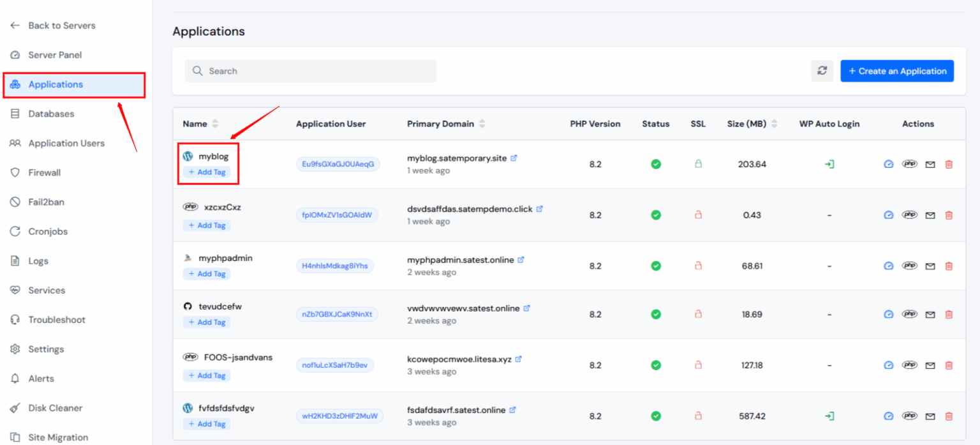Copy the application user Eu9fsGXaGJ0UAeqG
The width and height of the screenshot is (980, 445).
coord(338,163)
